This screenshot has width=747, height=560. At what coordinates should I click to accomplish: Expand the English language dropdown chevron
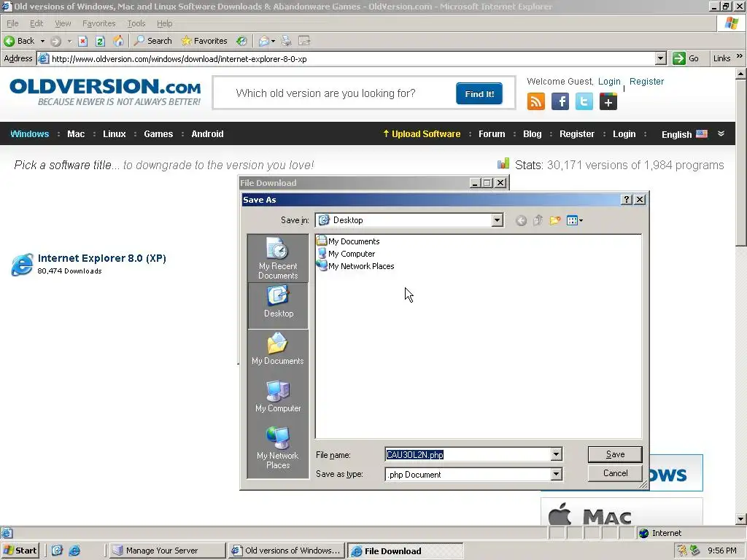721,134
